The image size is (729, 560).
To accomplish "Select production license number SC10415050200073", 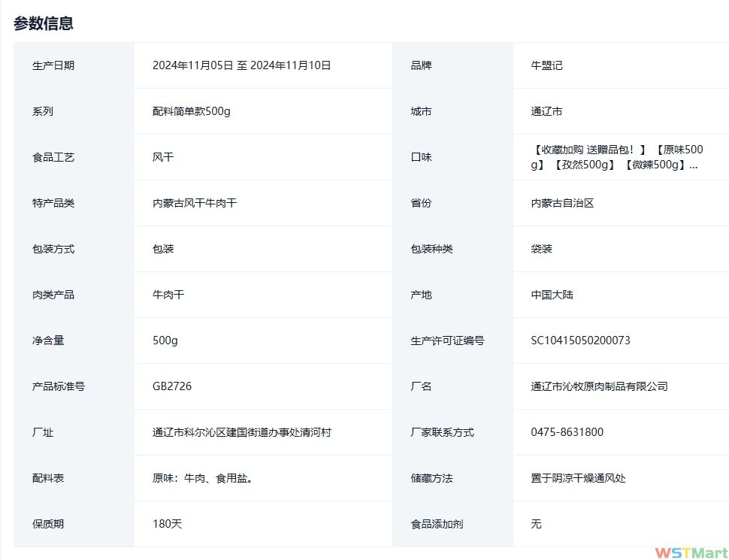I will click(580, 341).
